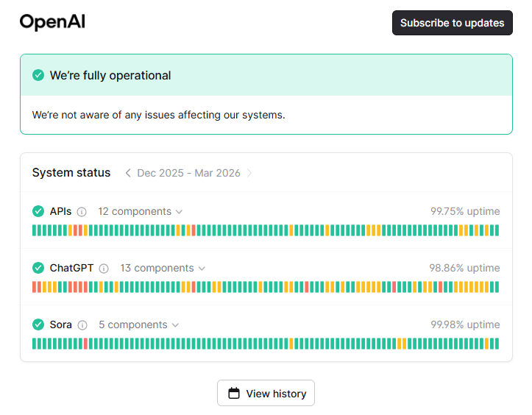
Task: Click the Dec 2025 - Mar 2026 date range
Action: 188,173
